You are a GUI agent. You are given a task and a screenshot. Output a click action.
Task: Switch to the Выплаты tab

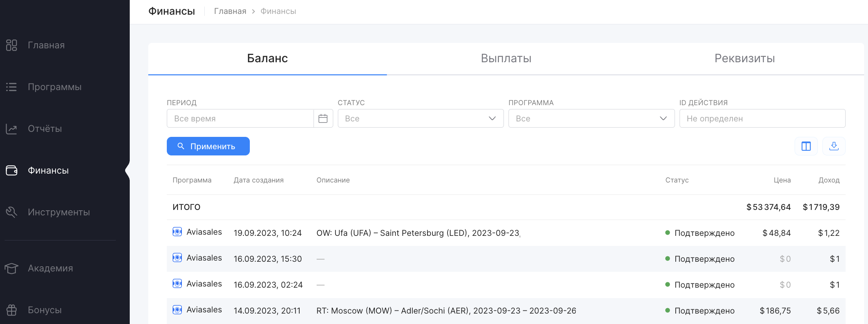point(506,58)
